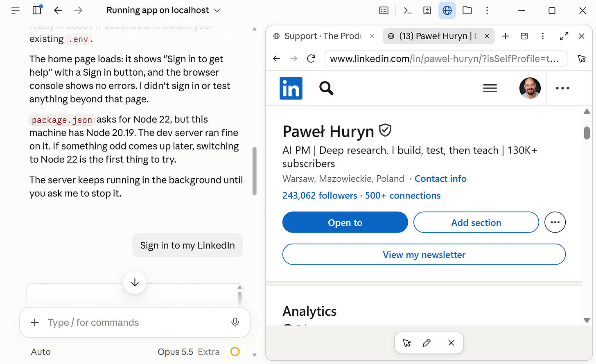Open the files folder icon

coord(467,10)
